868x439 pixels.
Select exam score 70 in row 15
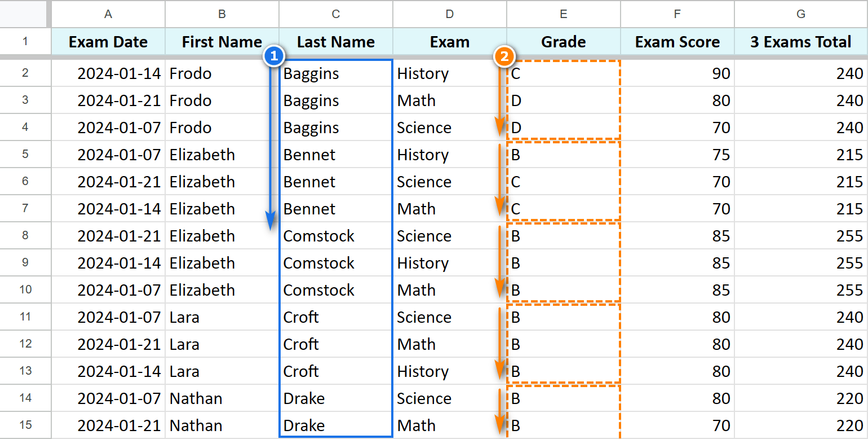(x=677, y=425)
